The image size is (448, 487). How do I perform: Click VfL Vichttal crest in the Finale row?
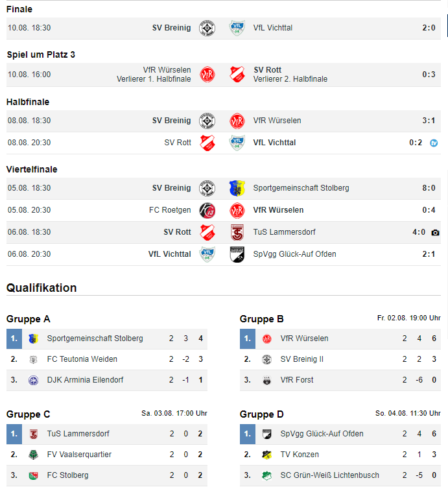point(237,28)
